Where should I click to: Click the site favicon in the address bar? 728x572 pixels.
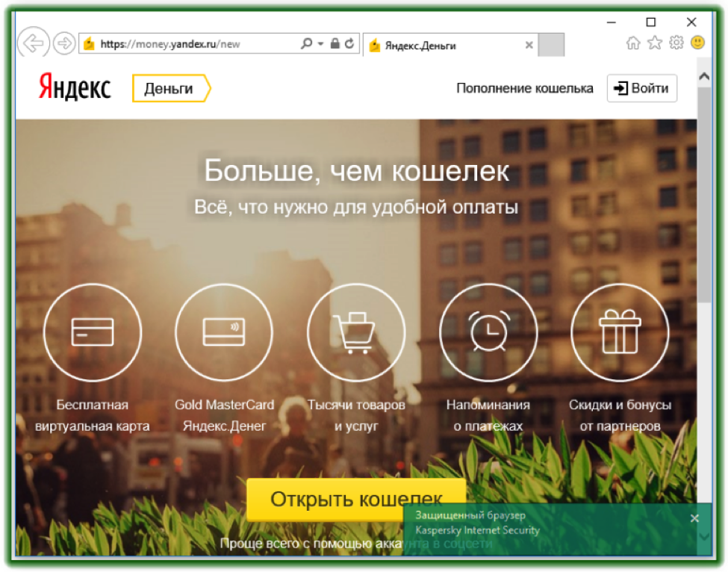point(89,44)
